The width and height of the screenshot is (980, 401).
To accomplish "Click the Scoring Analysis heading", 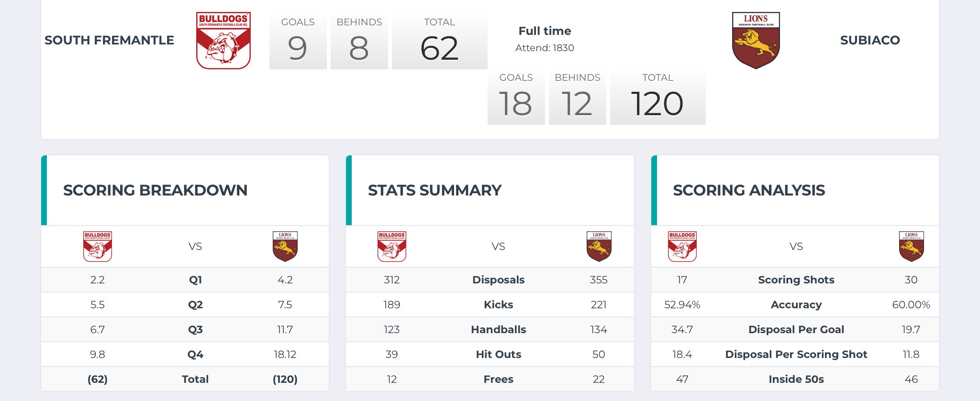I will (x=749, y=190).
